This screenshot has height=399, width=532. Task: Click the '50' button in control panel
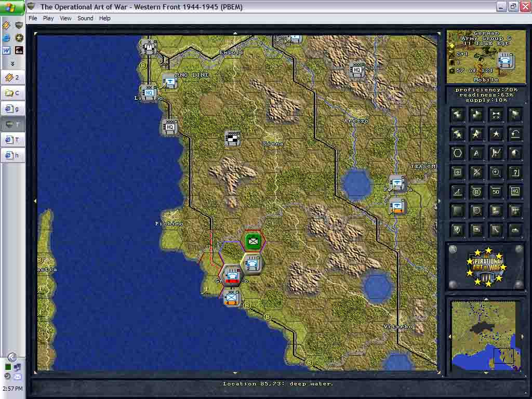[496, 192]
